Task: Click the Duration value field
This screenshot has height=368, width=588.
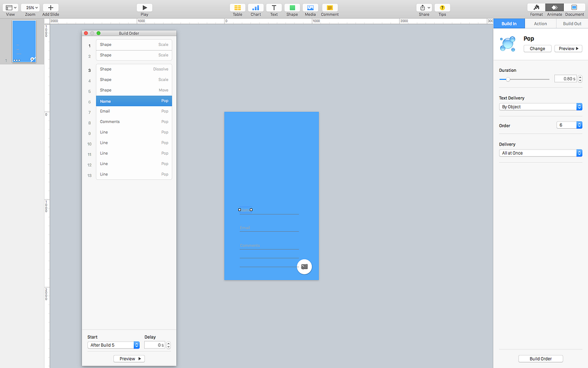Action: 565,79
